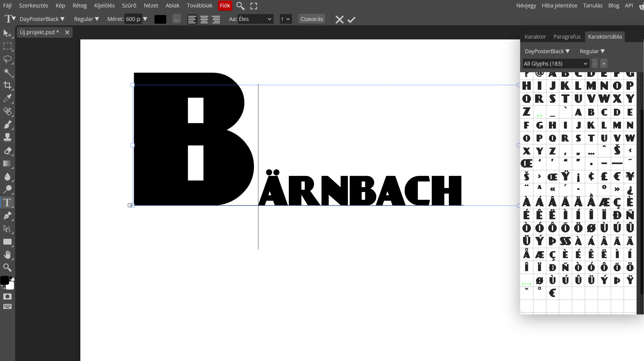Switch to Karakter tab
Image resolution: width=644 pixels, height=361 pixels.
(x=535, y=37)
